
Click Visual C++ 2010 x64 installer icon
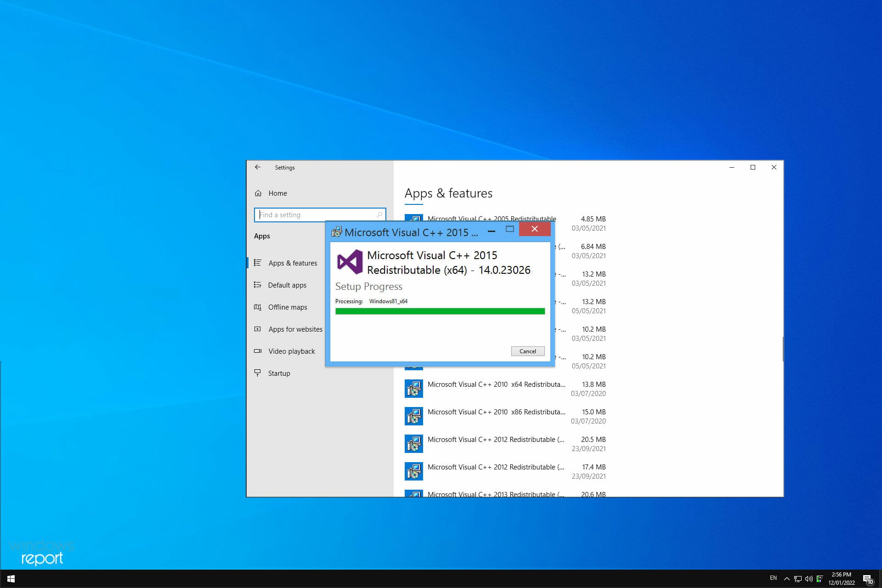click(x=413, y=389)
